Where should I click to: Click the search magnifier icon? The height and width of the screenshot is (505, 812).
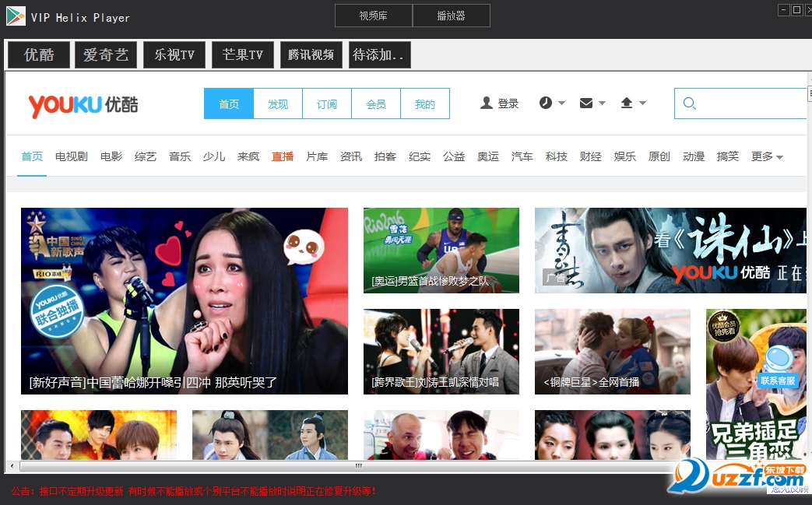pos(689,103)
